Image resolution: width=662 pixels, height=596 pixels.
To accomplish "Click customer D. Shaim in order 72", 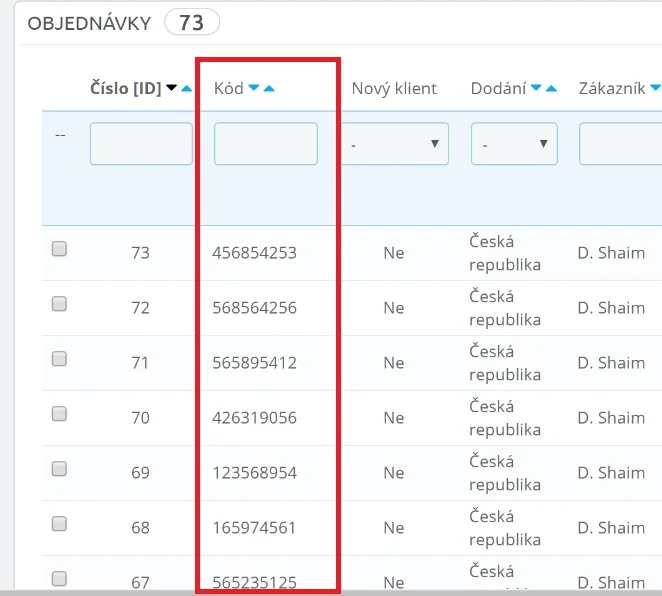I will point(611,308).
